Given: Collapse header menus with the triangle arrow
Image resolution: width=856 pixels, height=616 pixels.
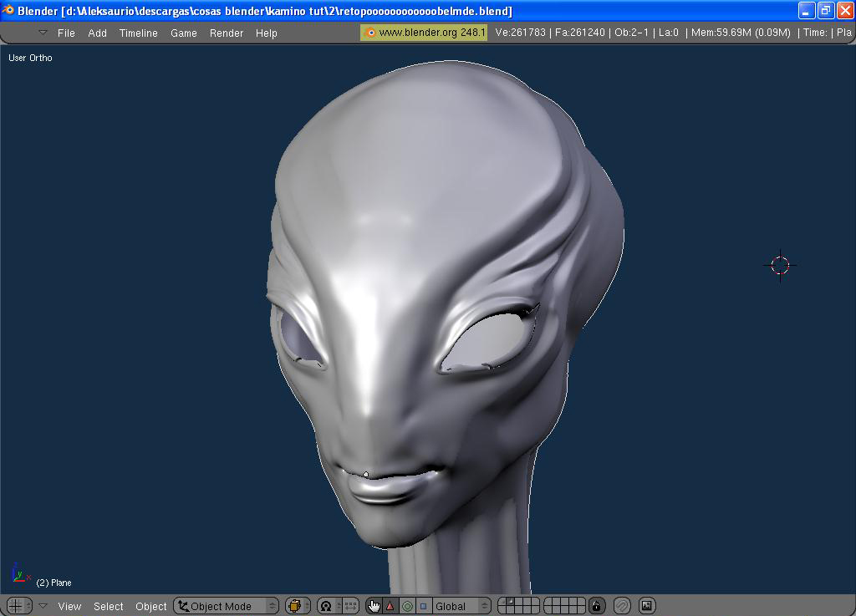Looking at the screenshot, I should 43,606.
